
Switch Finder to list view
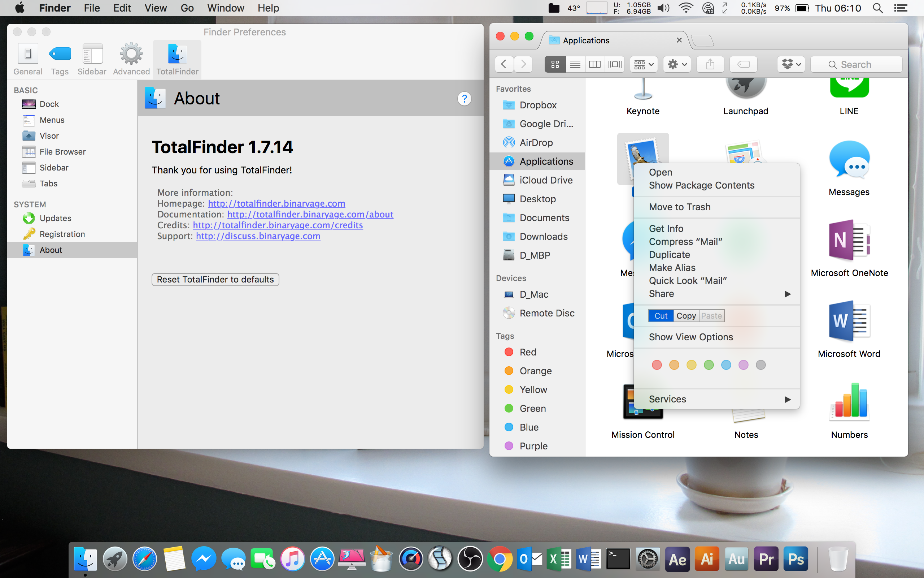click(x=575, y=64)
